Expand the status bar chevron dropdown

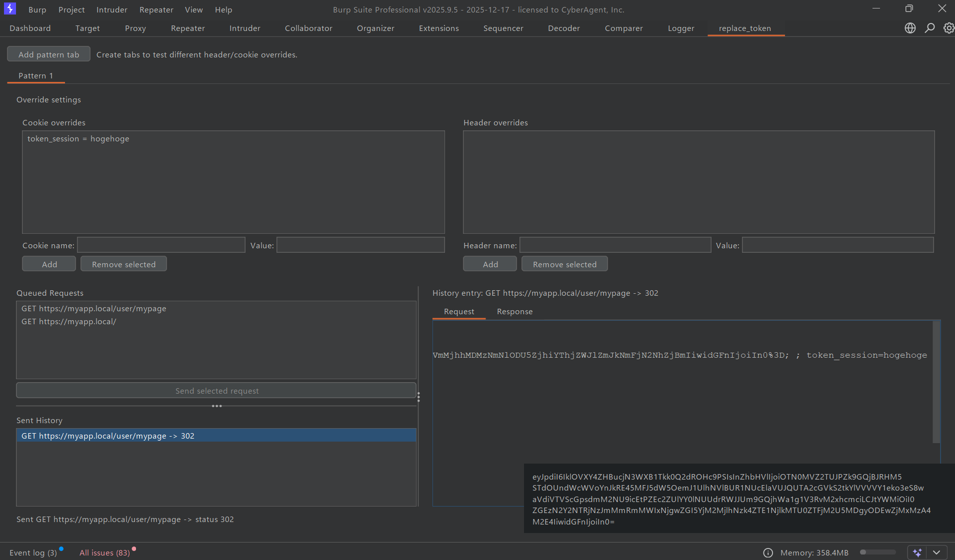coord(936,553)
